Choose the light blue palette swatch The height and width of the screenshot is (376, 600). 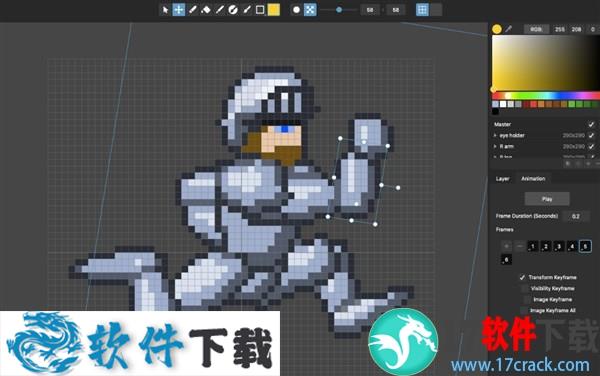[496, 104]
